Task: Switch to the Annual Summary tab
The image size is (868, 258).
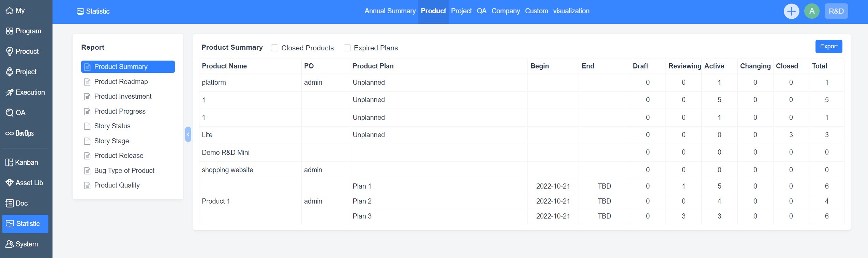Action: pos(390,11)
